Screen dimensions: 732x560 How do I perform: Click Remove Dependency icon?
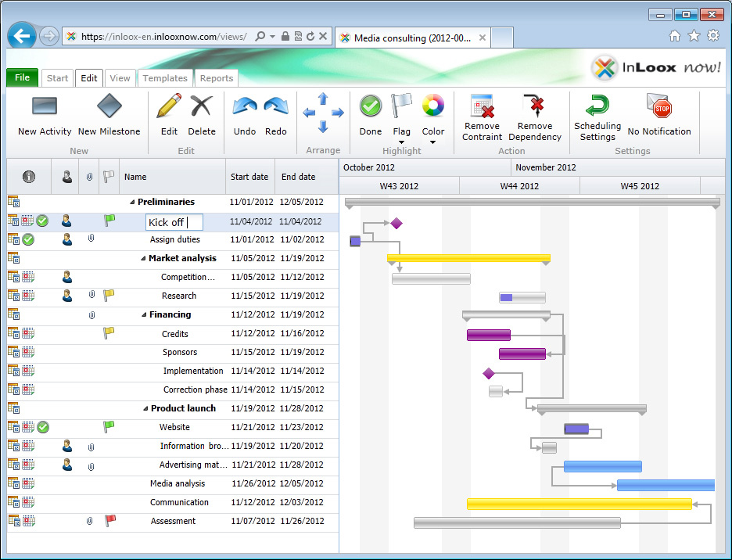(x=535, y=106)
